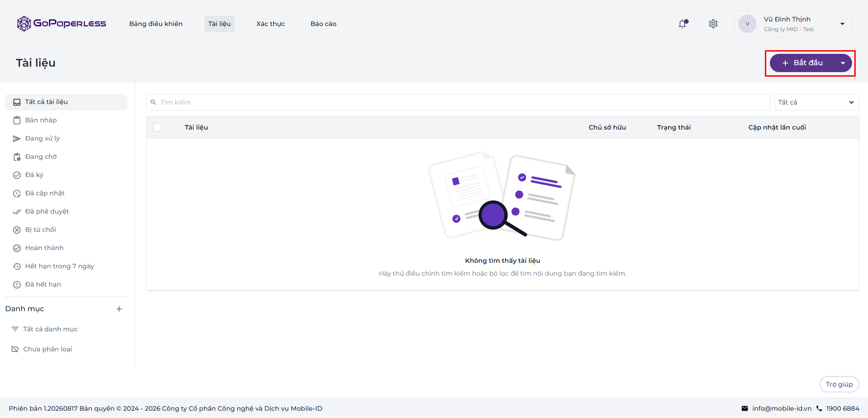Click the 'Bản nháp' clipboard icon
868x418 pixels.
click(x=17, y=120)
